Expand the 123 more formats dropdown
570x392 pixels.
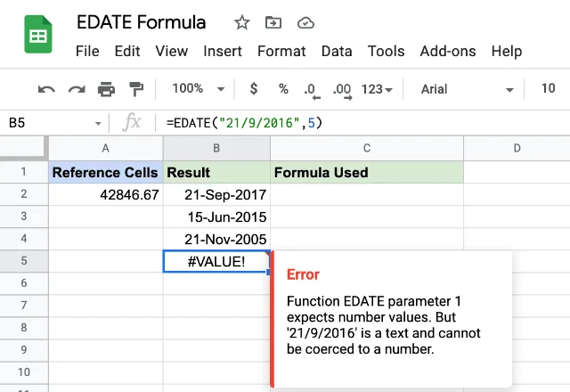coord(377,89)
